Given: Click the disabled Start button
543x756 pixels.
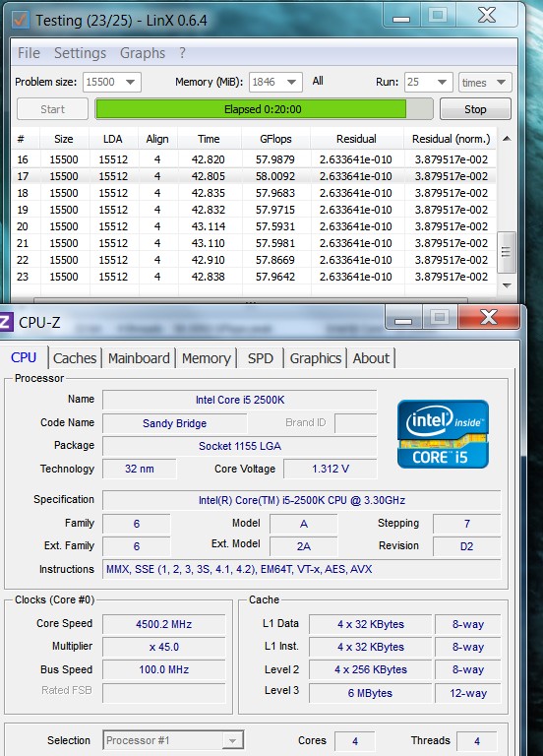Looking at the screenshot, I should (52, 109).
